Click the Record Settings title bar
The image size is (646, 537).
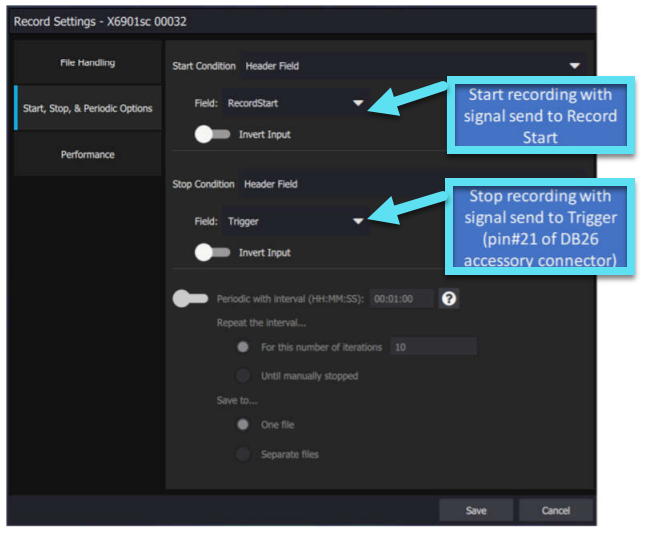(300, 21)
